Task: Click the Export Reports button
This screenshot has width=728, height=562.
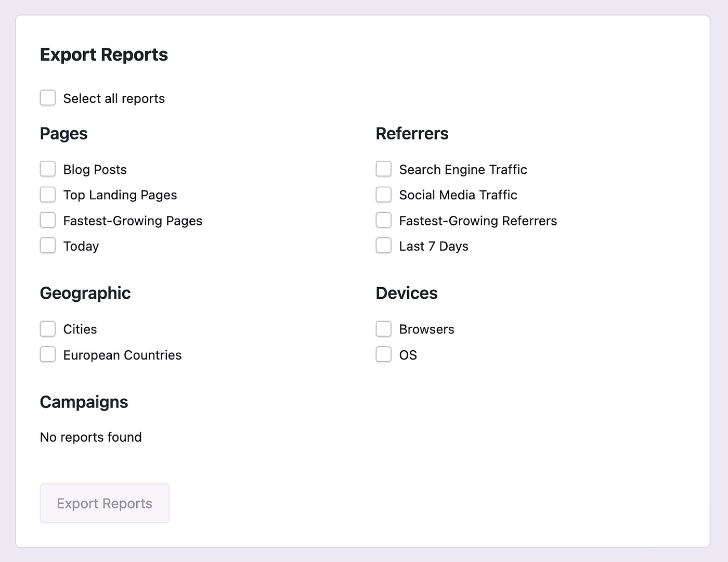Action: (x=104, y=503)
